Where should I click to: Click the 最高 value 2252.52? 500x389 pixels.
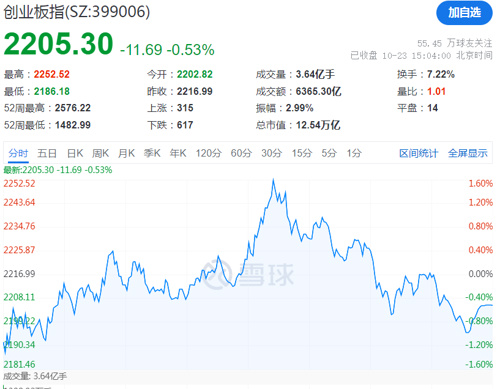pyautogui.click(x=52, y=74)
